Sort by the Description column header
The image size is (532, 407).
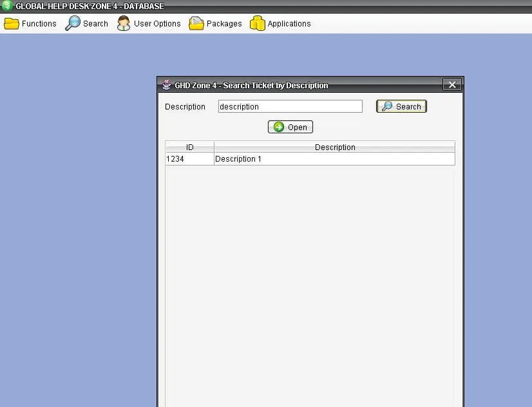334,147
